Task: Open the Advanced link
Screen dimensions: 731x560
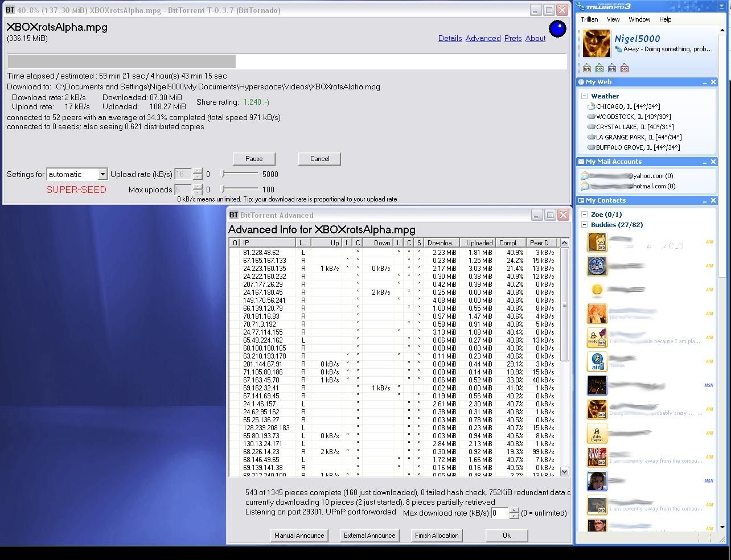Action: pos(483,38)
